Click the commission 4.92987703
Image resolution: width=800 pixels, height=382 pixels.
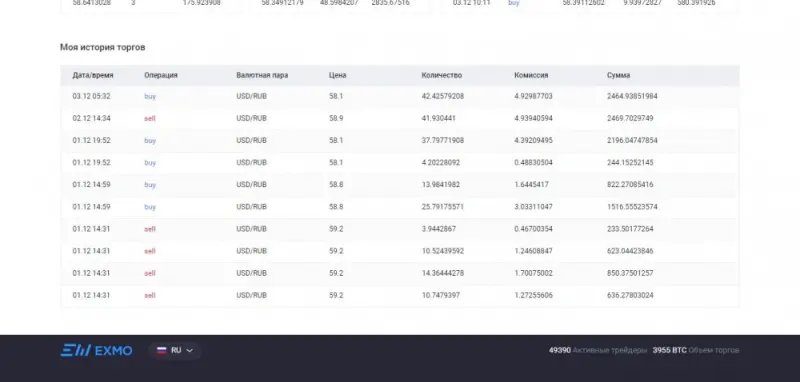click(x=533, y=96)
